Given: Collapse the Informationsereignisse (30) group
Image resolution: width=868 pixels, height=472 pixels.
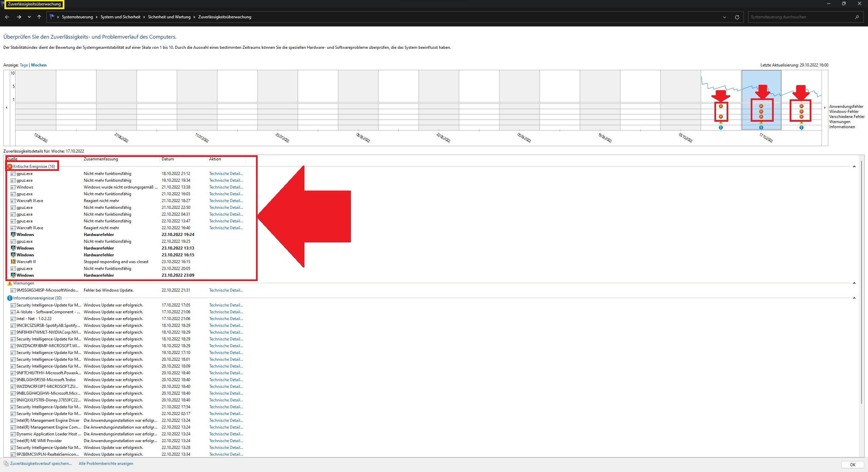Looking at the screenshot, I should [854, 298].
